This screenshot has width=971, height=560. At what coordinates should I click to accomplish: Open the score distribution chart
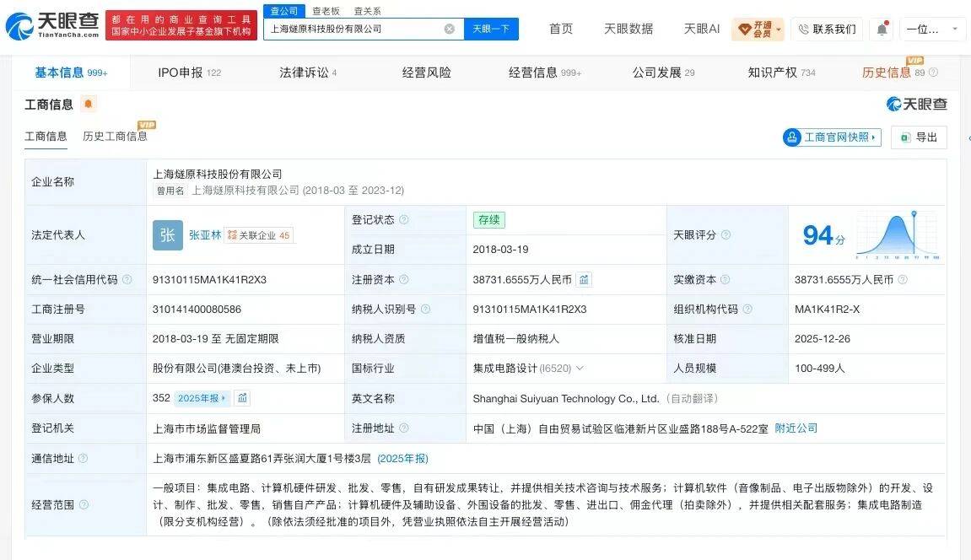(x=898, y=234)
